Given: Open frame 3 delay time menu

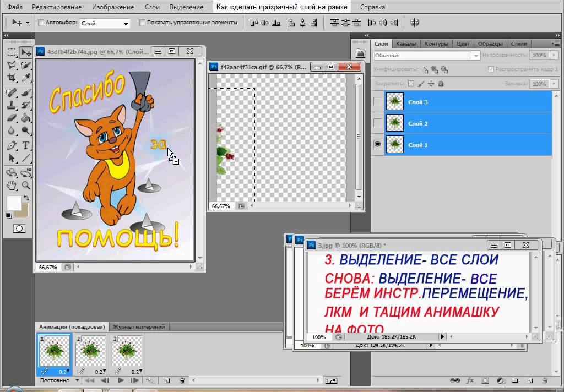Looking at the screenshot, I should 137,372.
